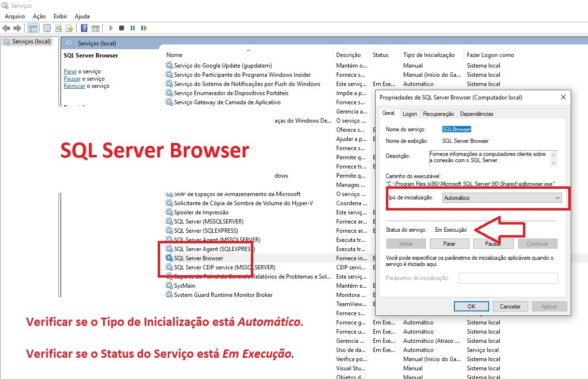The width and height of the screenshot is (588, 379).
Task: Click the Reiniciar link in the left panel
Action: tap(74, 86)
